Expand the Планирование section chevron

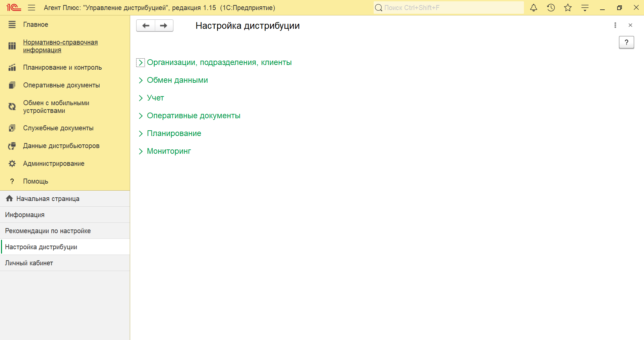pyautogui.click(x=141, y=134)
